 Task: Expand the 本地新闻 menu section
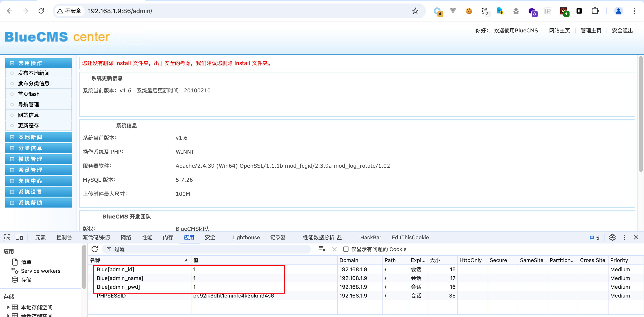[x=39, y=137]
